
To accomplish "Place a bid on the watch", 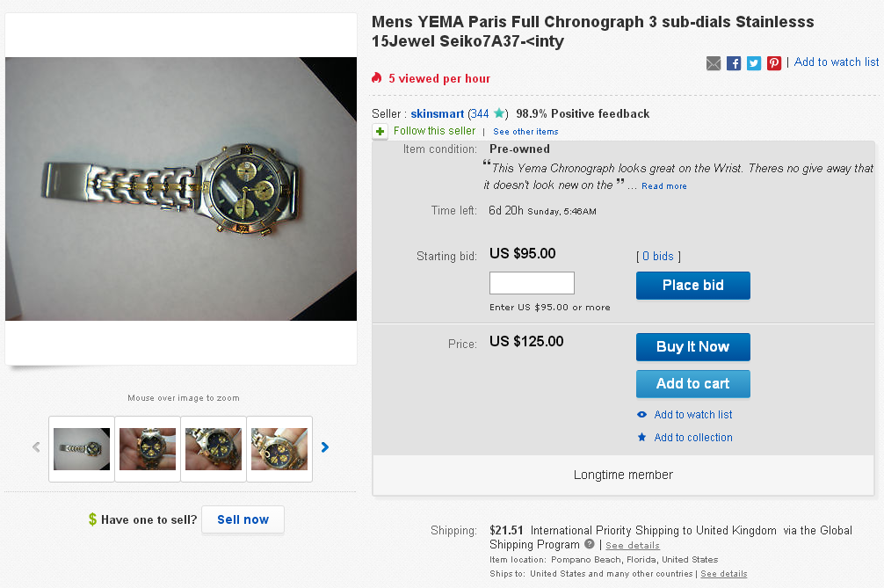I will pos(692,286).
